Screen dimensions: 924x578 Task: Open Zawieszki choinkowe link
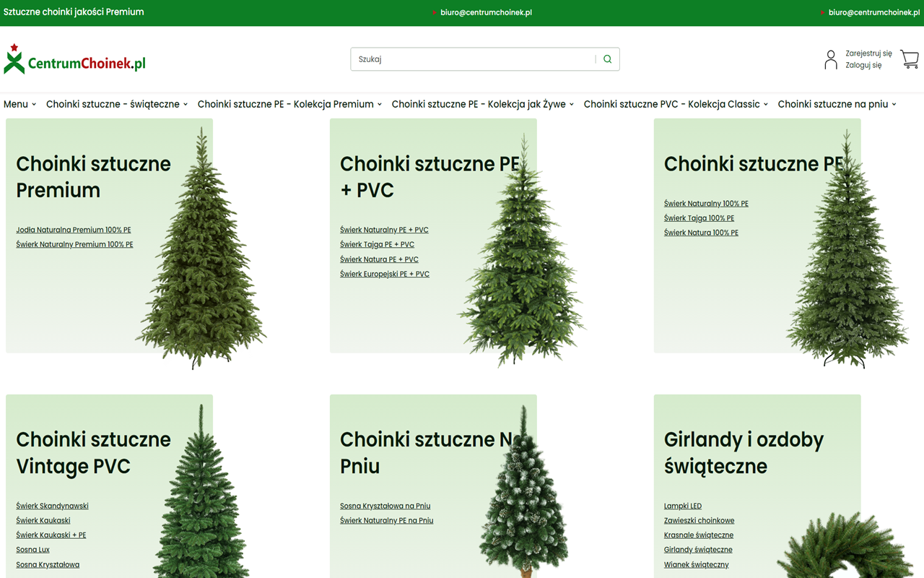click(x=699, y=520)
